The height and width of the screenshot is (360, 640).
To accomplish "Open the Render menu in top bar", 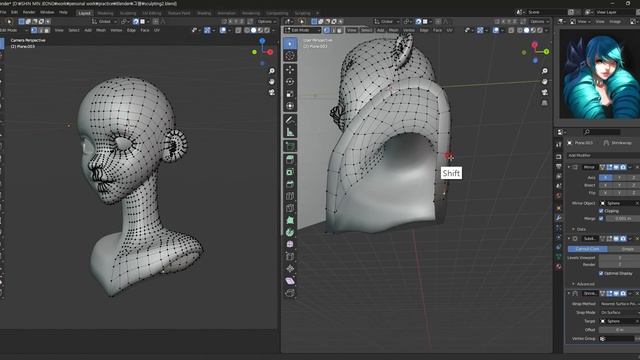I will point(29,12).
